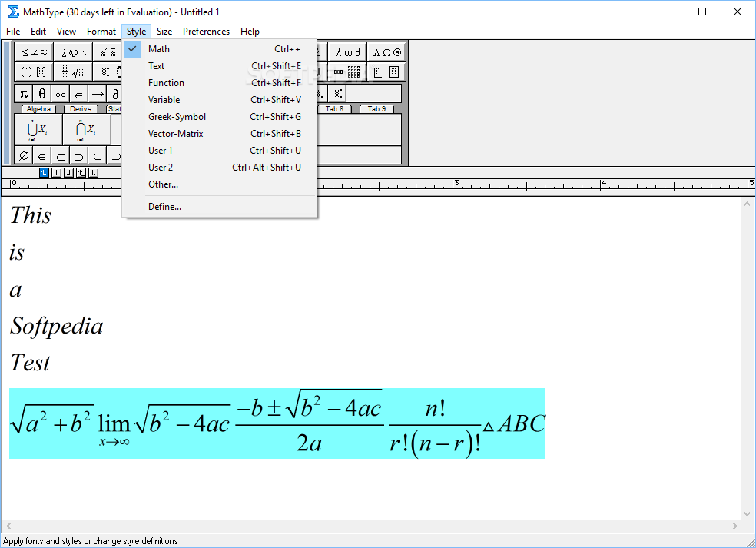Screen dimensions: 756x548
Task: Open the embellishments palette
Action: pos(108,52)
